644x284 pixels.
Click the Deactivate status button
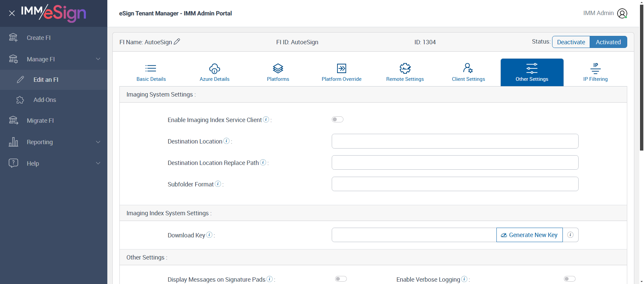571,42
